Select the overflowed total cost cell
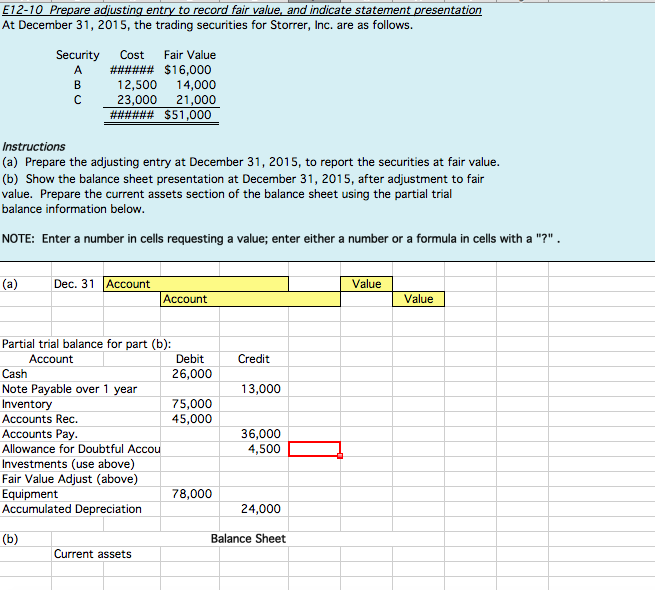 [x=132, y=115]
